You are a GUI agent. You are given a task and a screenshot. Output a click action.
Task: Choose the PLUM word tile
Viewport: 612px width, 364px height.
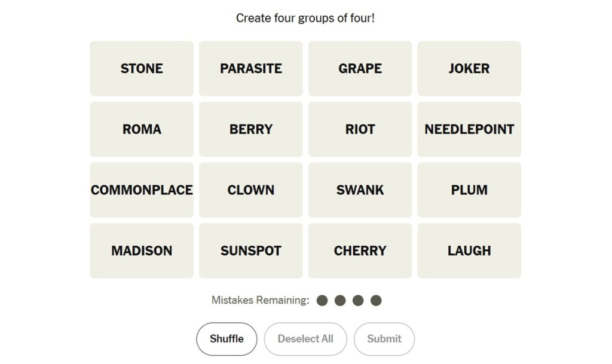click(x=469, y=190)
